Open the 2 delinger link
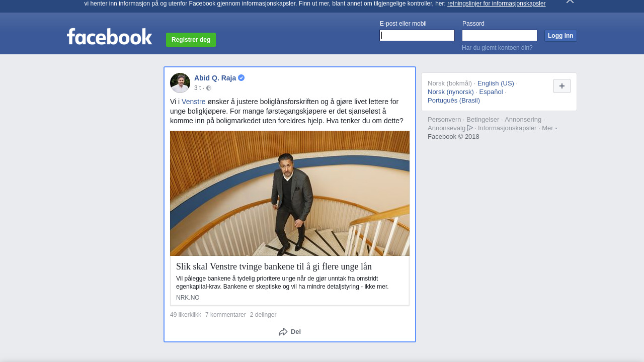The height and width of the screenshot is (362, 644). pos(263,315)
